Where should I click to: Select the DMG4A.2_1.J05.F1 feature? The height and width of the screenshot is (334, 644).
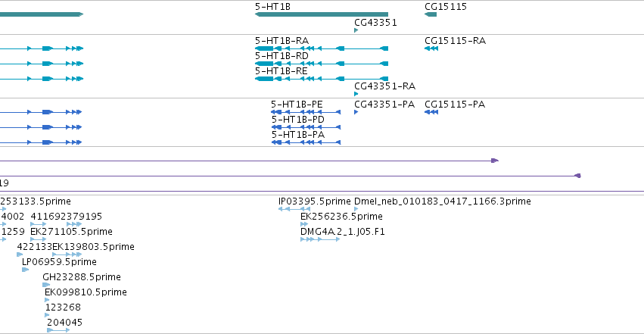tap(320, 239)
